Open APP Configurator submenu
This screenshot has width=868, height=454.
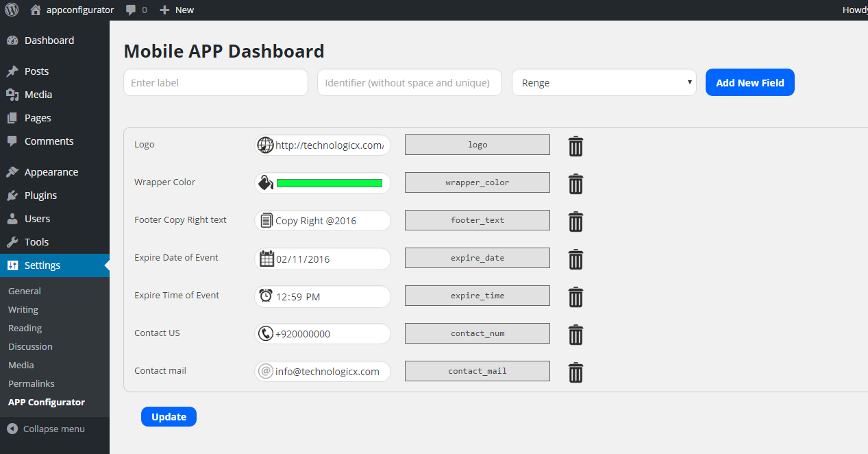47,402
